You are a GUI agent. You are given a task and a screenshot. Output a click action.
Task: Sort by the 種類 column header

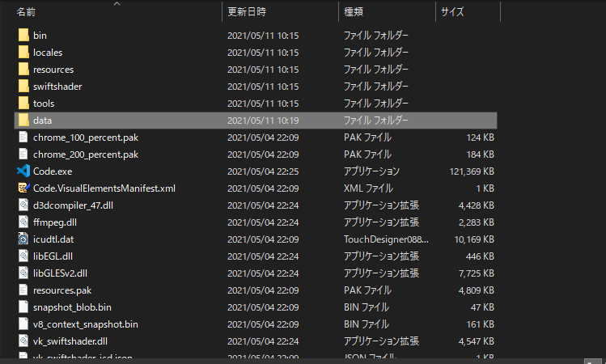point(354,12)
